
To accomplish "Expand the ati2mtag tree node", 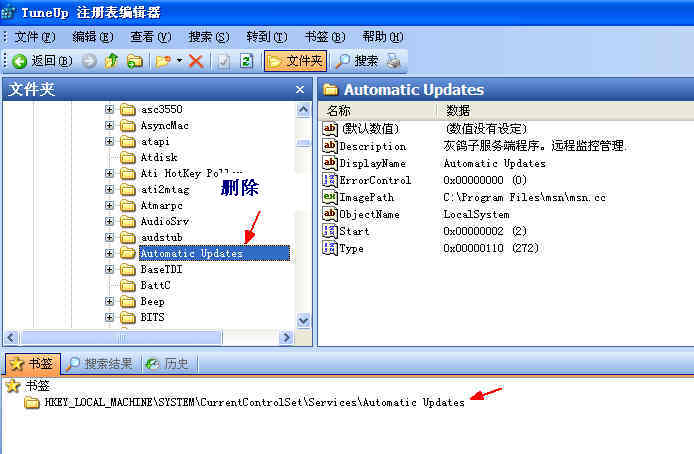I will click(109, 189).
